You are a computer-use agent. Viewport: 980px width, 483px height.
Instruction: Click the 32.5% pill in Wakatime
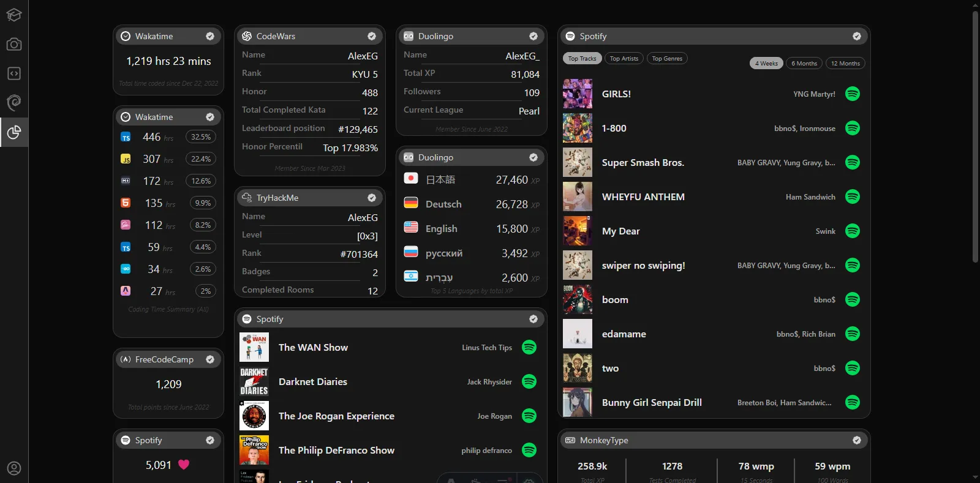coord(201,137)
